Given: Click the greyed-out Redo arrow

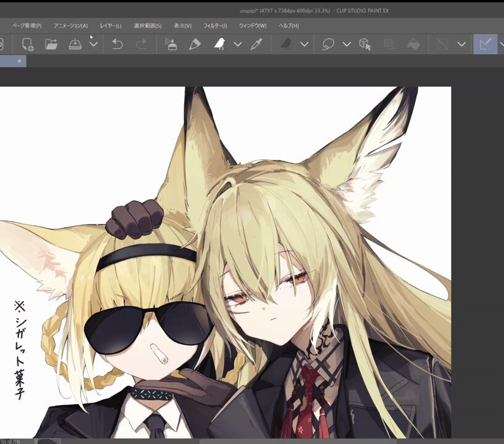Looking at the screenshot, I should point(141,44).
